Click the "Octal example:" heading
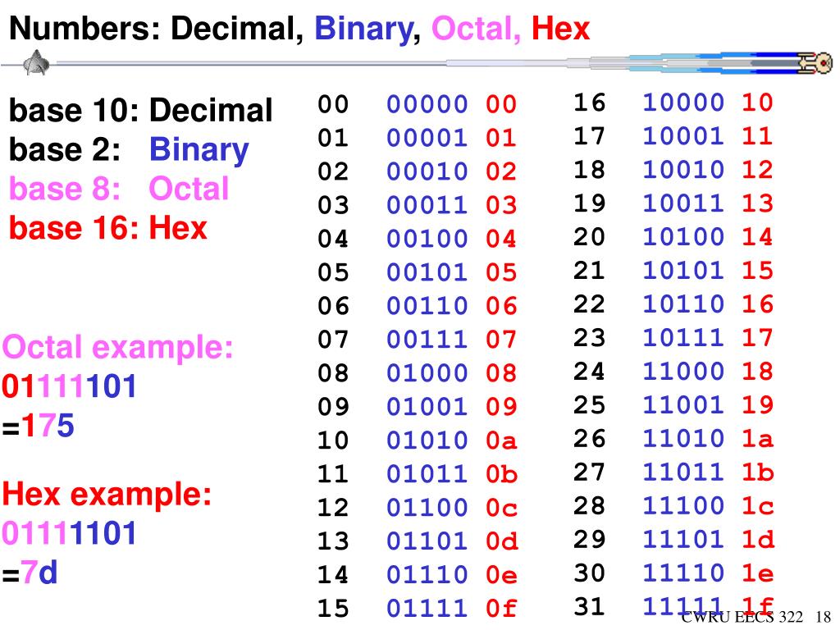This screenshot has width=840, height=630. pos(117,348)
